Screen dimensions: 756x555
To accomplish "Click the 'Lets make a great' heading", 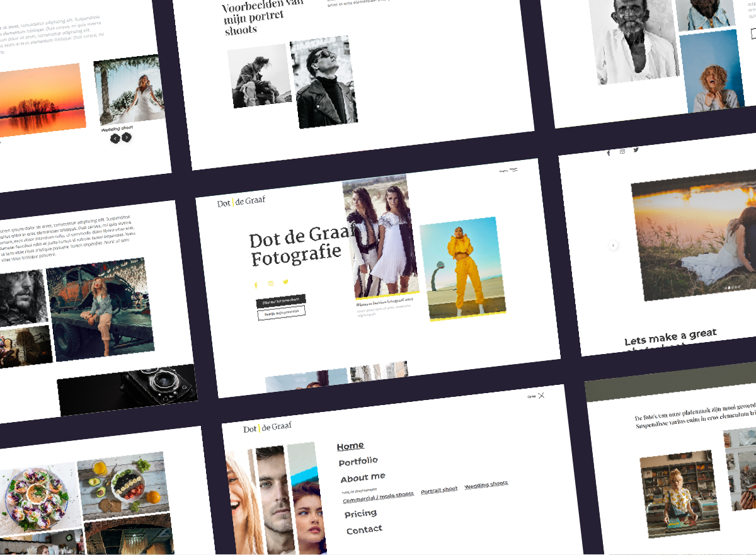I will (x=671, y=337).
